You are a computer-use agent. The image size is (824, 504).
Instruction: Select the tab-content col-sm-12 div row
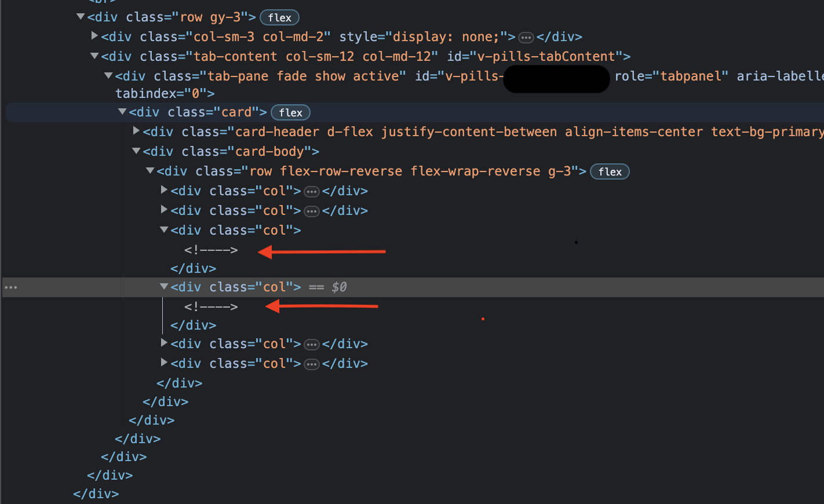pyautogui.click(x=366, y=57)
